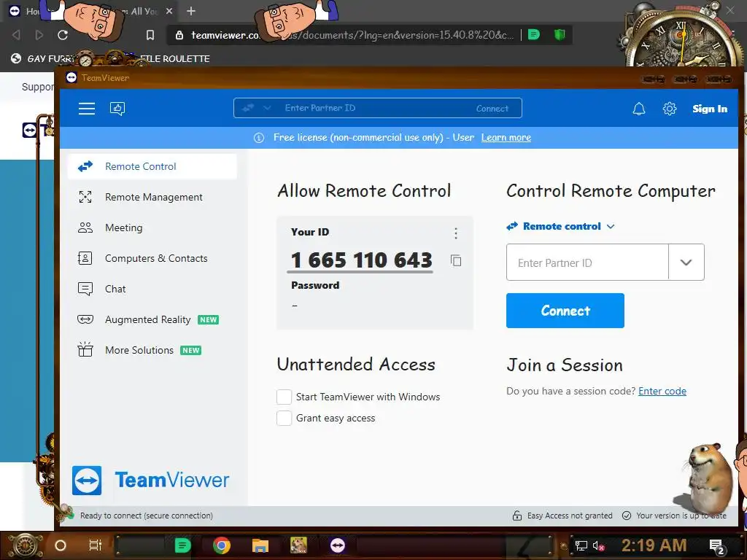This screenshot has height=560, width=747.
Task: Open the three-dot menu beside Your ID
Action: tap(456, 233)
